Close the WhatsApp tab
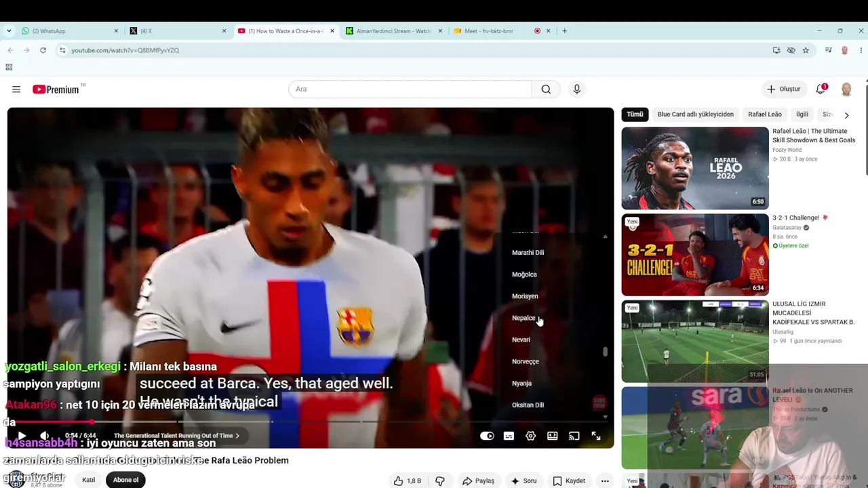Viewport: 868px width, 488px height. (116, 30)
